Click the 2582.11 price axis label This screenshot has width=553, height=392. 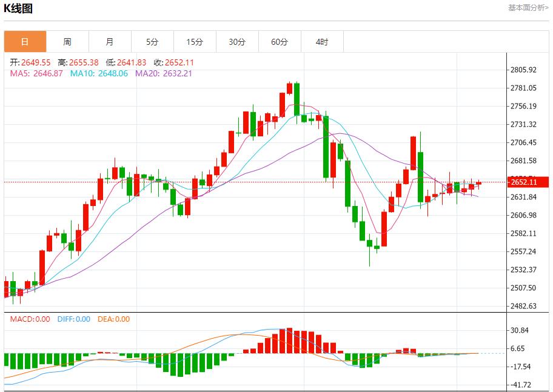pyautogui.click(x=523, y=233)
